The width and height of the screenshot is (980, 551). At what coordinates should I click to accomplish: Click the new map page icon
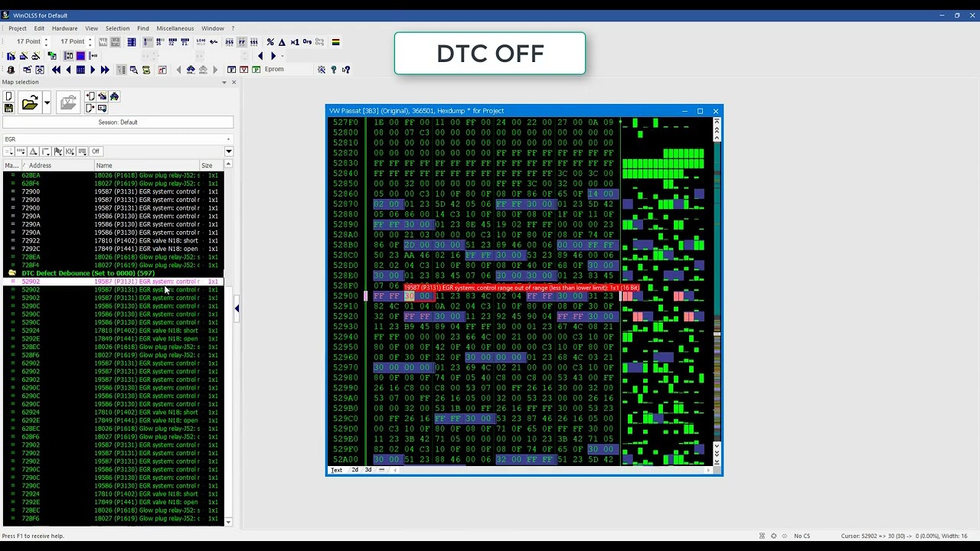(8, 96)
